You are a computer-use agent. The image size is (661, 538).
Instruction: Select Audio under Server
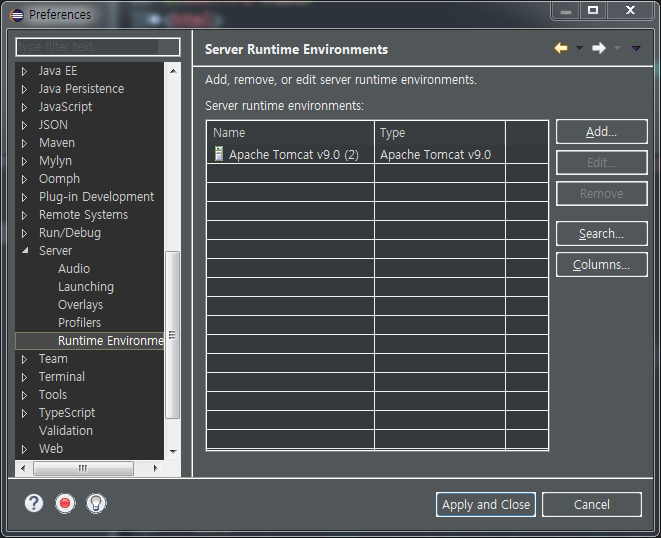click(74, 269)
